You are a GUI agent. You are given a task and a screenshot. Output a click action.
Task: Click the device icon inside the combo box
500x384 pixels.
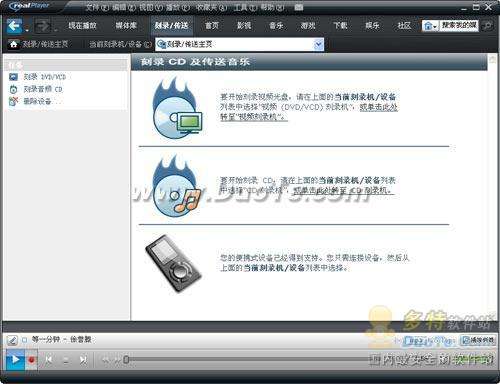[x=161, y=44]
